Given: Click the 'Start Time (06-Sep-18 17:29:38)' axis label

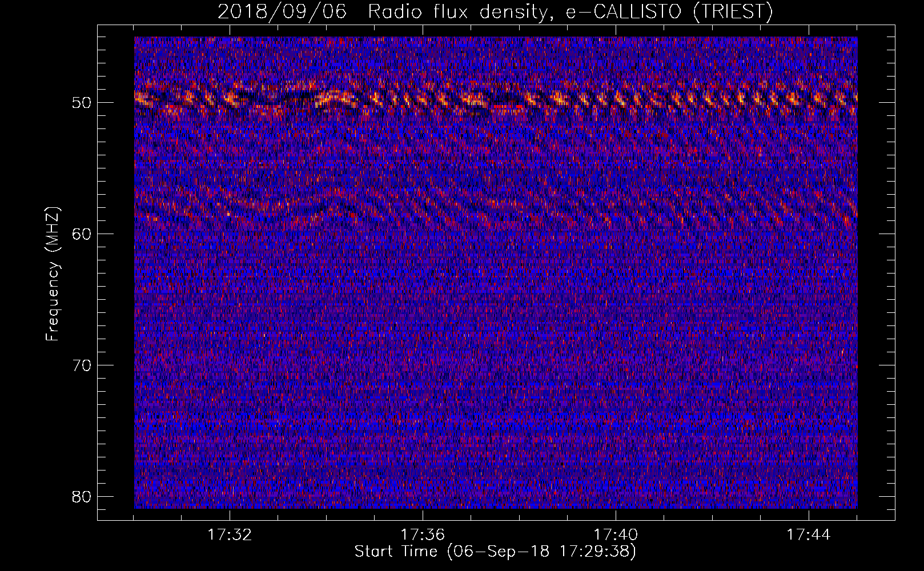Looking at the screenshot, I should coord(495,552).
